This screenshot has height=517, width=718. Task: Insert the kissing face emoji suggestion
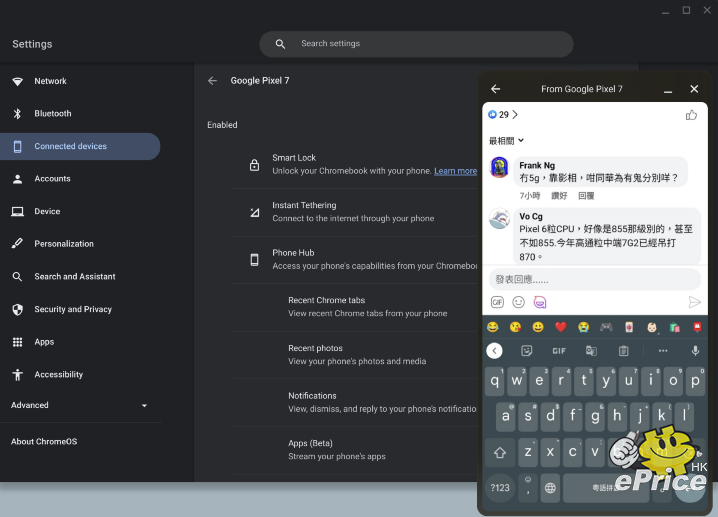[x=515, y=327]
